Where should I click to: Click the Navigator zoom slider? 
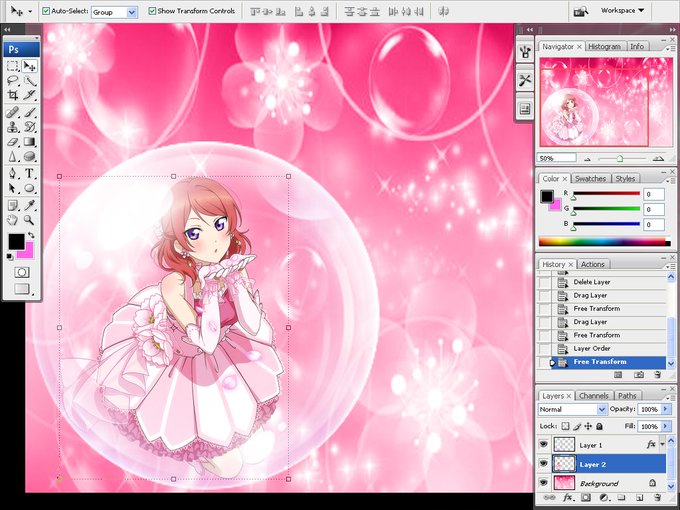620,159
